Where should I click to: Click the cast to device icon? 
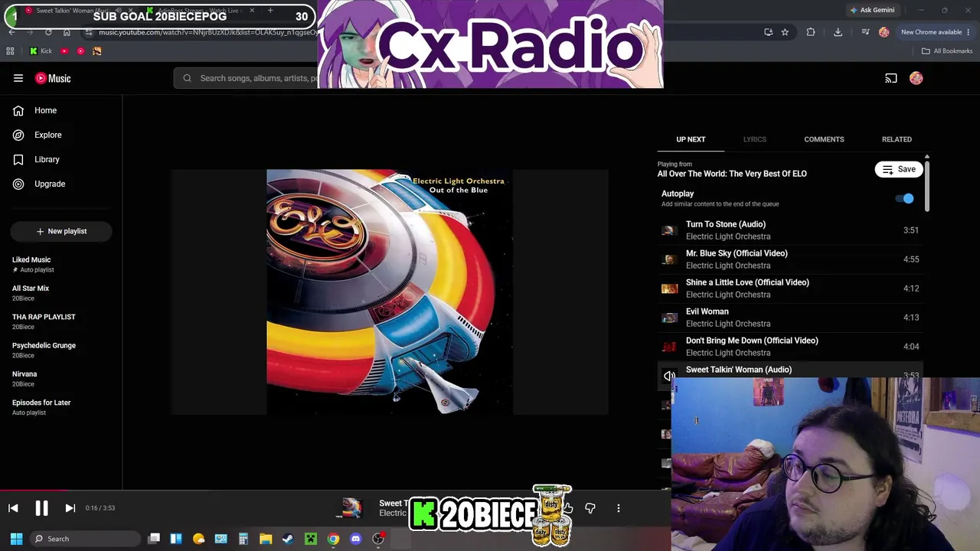tap(891, 78)
